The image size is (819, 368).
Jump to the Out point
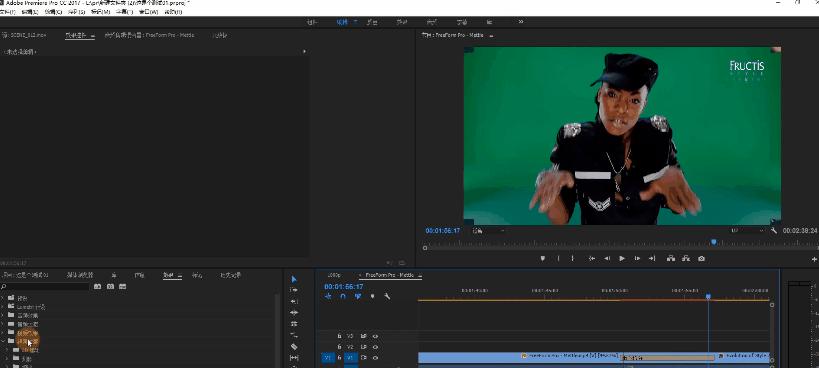tap(652, 258)
